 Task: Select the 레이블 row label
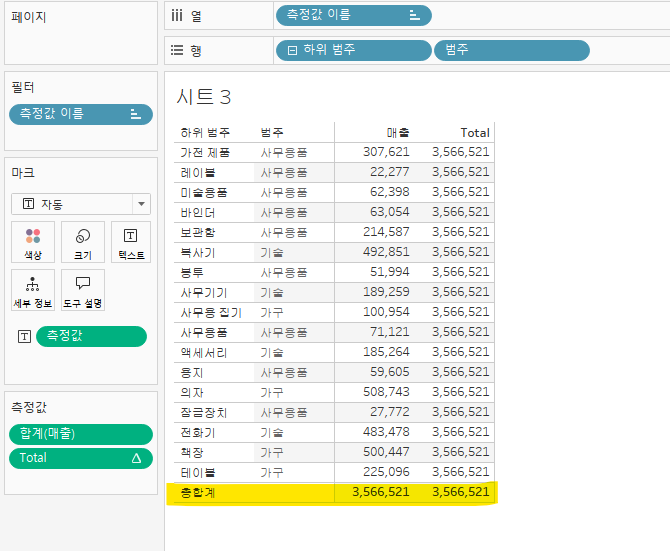197,173
